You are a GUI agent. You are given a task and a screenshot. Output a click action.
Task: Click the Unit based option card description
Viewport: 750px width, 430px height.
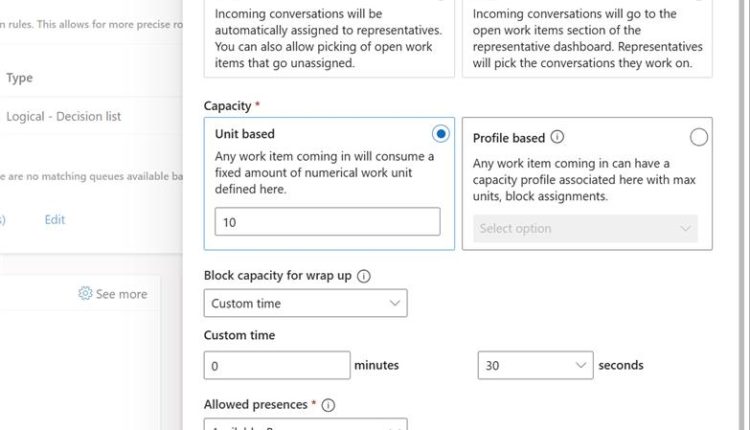pos(324,172)
